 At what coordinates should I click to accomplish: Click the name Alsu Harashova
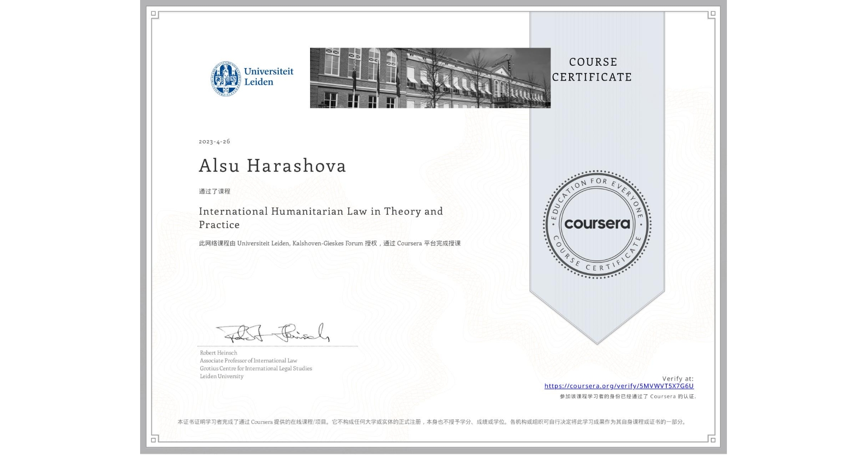272,166
